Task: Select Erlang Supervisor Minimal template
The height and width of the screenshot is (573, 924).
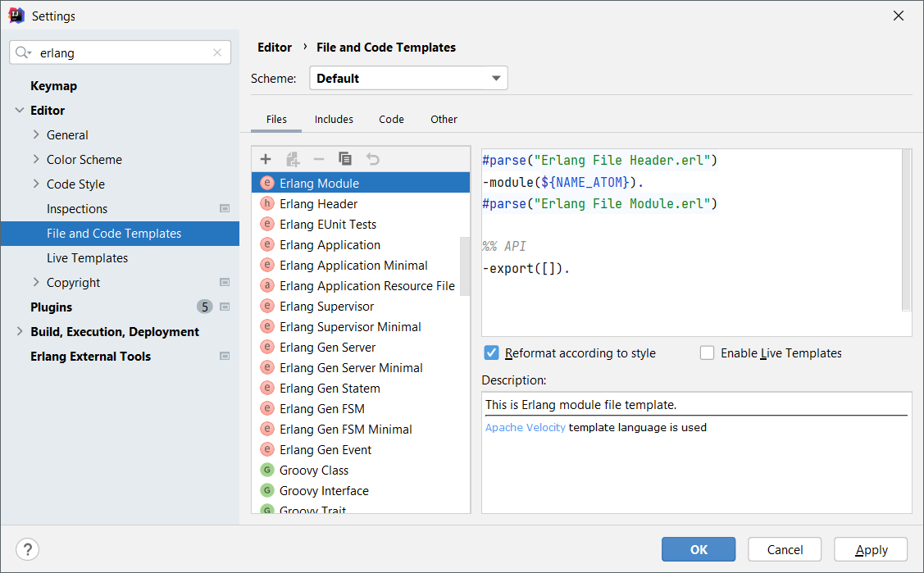Action: pos(361,327)
